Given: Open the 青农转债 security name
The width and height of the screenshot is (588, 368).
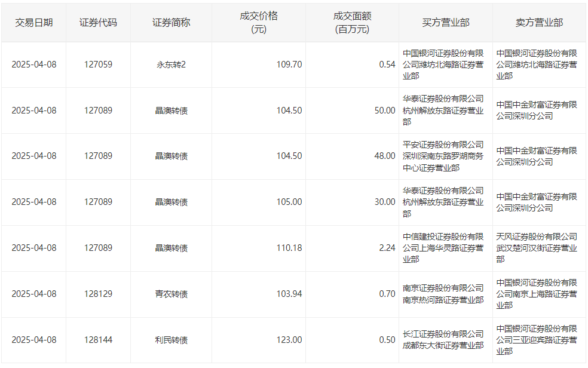Looking at the screenshot, I should click(171, 294).
